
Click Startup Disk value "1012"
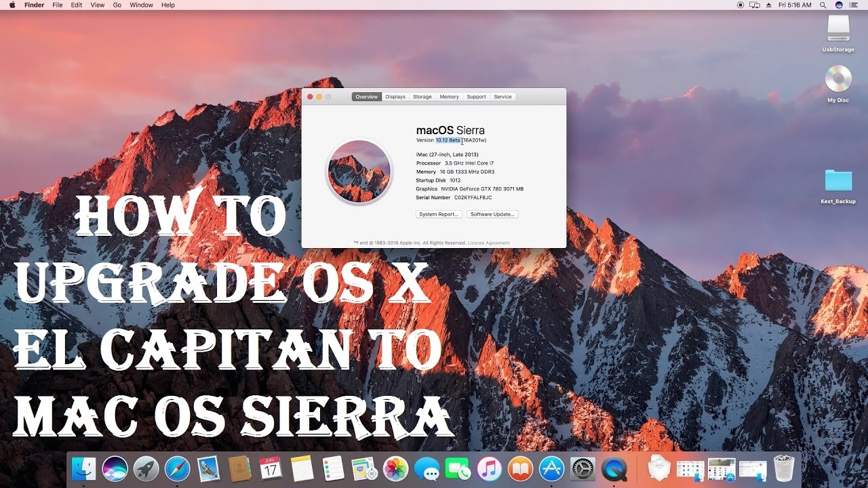[455, 180]
